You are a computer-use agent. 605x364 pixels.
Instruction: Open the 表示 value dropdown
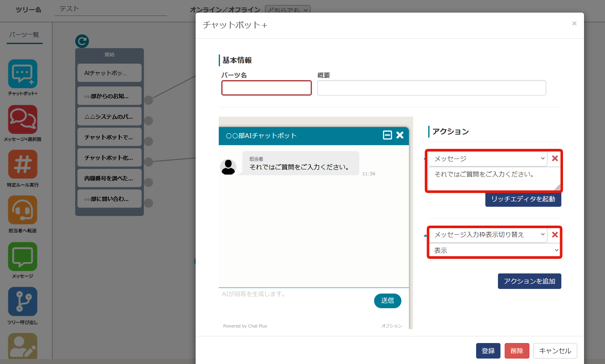tap(495, 250)
